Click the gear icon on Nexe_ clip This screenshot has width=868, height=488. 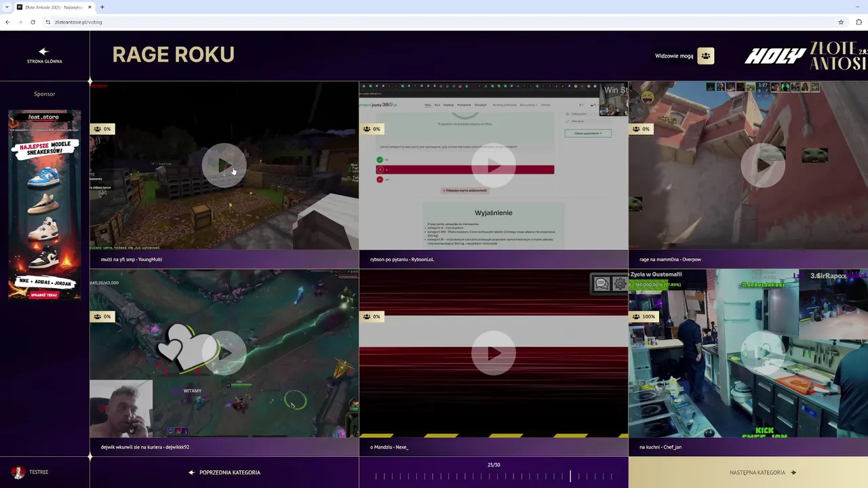pyautogui.click(x=620, y=284)
